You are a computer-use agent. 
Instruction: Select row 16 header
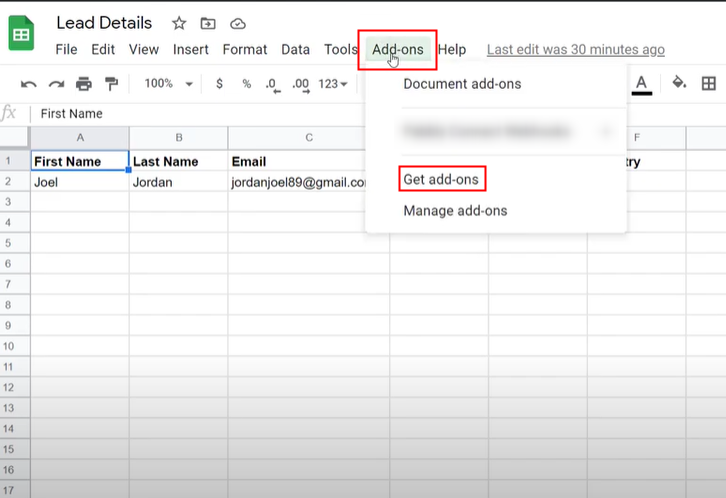(x=15, y=470)
